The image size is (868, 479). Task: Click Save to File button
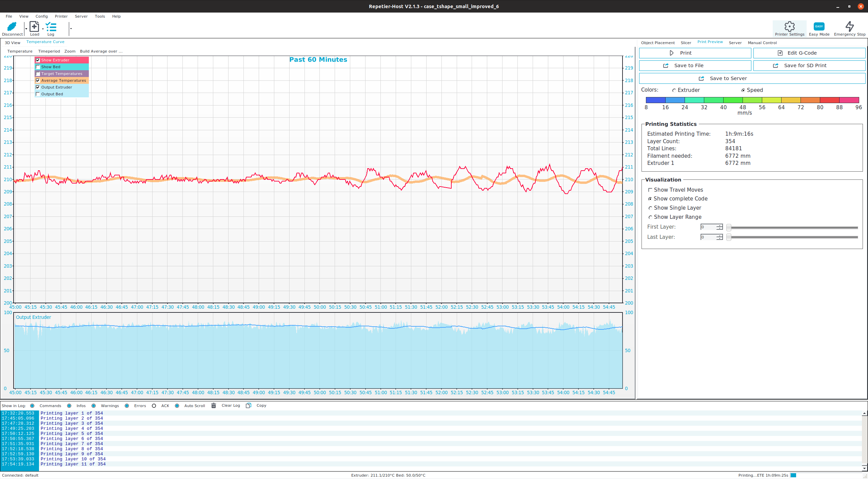pos(695,65)
